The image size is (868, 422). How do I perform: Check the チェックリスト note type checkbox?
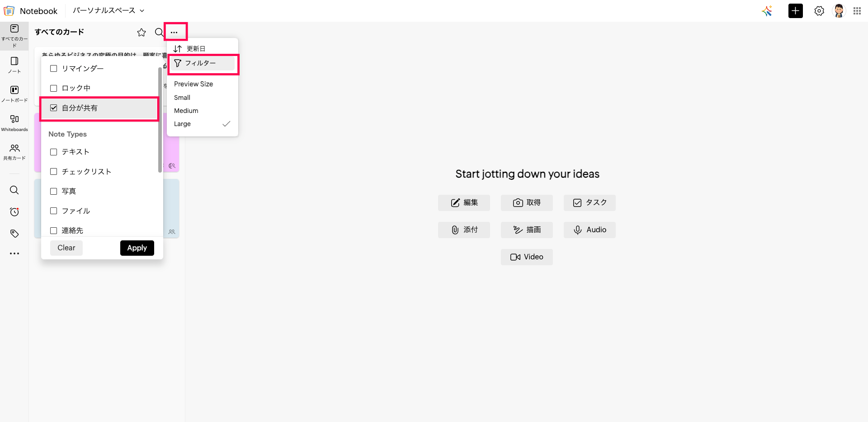click(54, 172)
